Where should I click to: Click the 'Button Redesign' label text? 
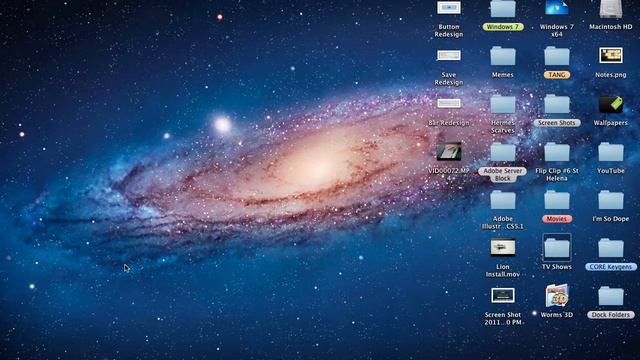(449, 31)
